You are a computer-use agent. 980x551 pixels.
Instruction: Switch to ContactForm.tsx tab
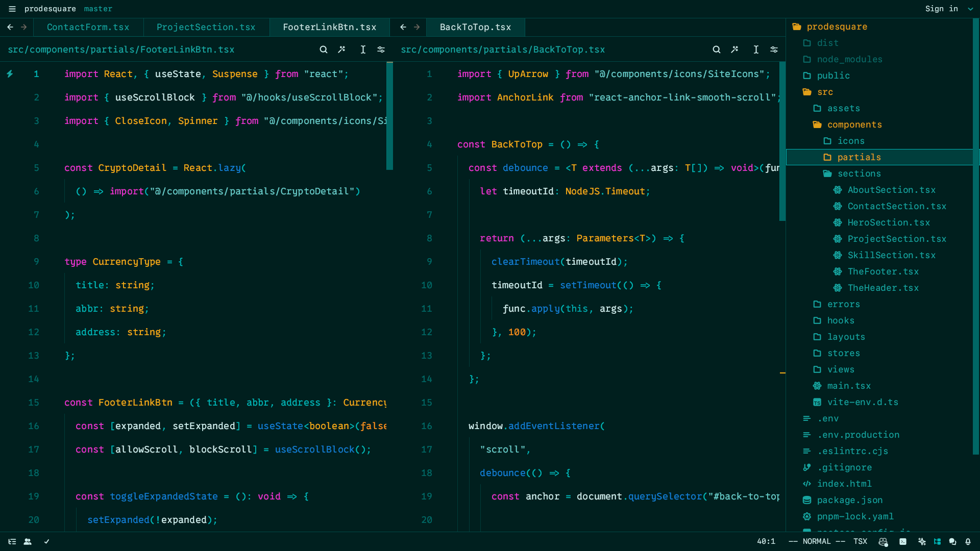[88, 27]
